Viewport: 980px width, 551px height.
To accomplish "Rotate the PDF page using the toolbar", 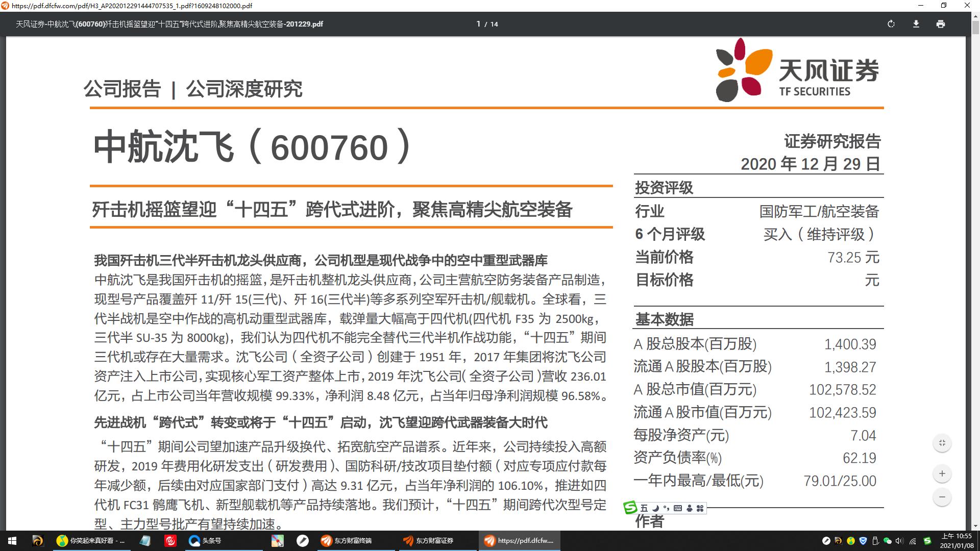I will (891, 24).
